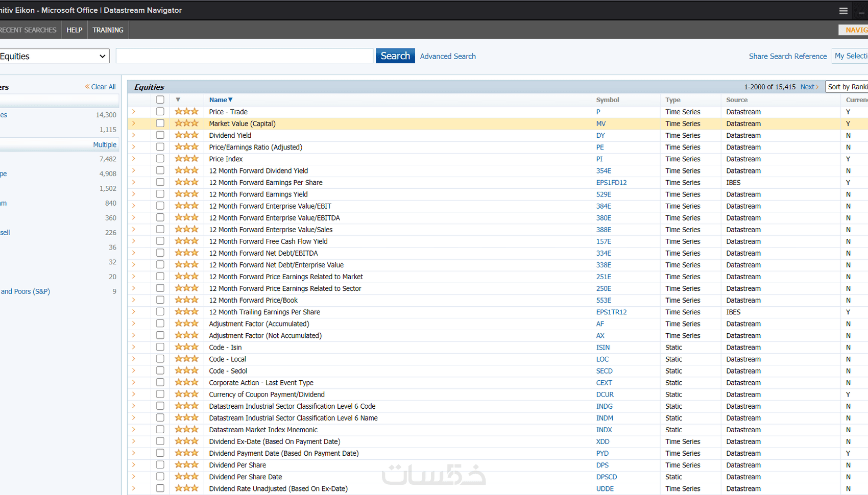Click stars for 12 Month Forward Net Debt/EBITDA
This screenshot has height=495, width=868.
(186, 253)
